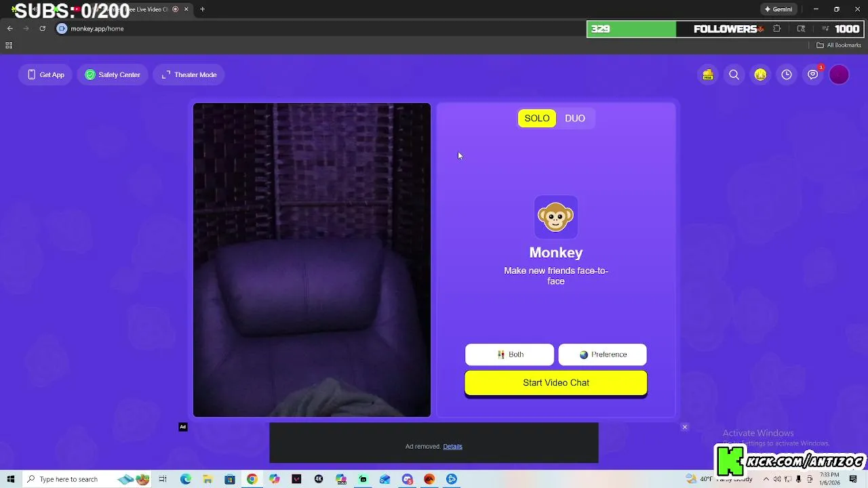868x488 pixels.
Task: Open the ad removed Details link
Action: pyautogui.click(x=452, y=446)
